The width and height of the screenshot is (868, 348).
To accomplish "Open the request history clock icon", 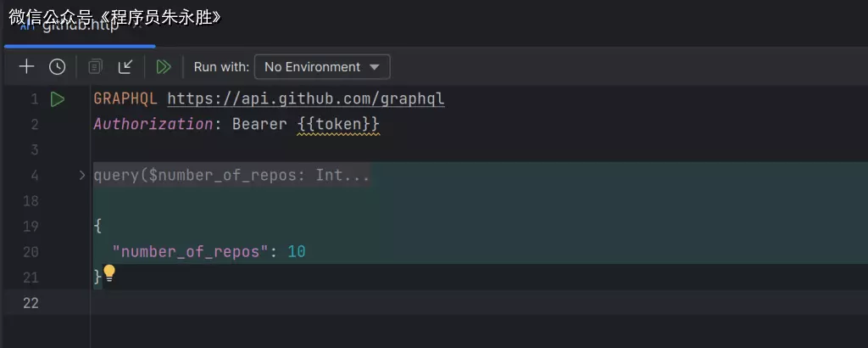I will click(57, 67).
